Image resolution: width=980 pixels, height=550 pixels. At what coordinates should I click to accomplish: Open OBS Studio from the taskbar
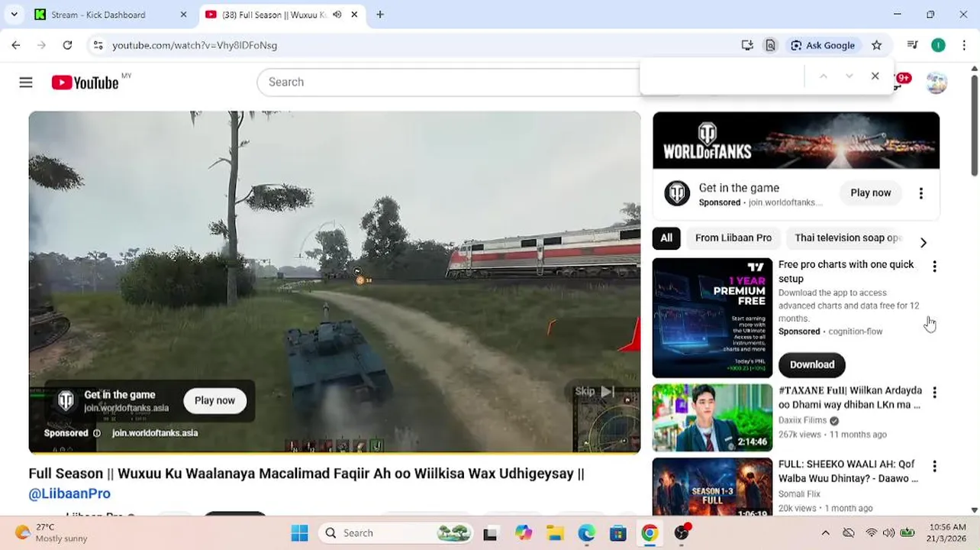point(682,532)
